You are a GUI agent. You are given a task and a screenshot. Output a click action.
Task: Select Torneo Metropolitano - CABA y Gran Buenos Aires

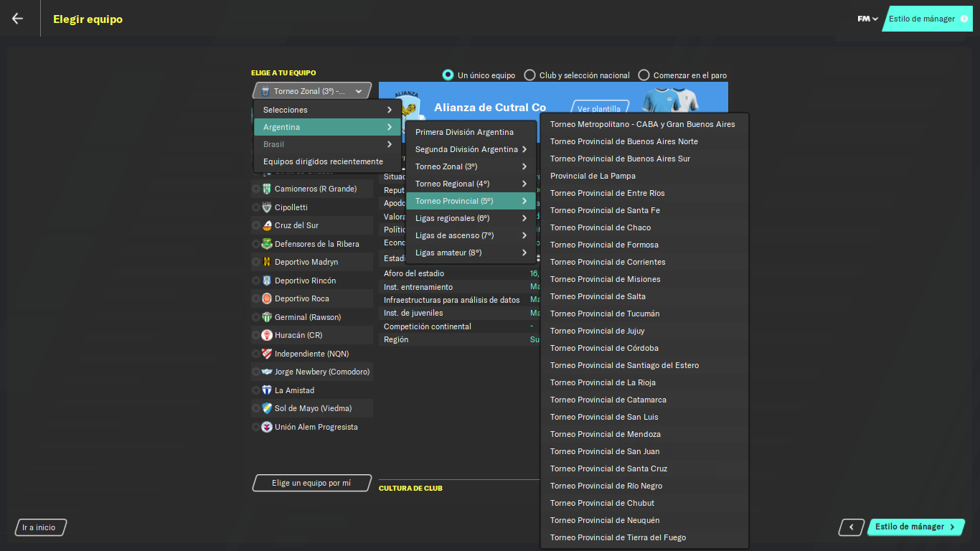point(644,124)
